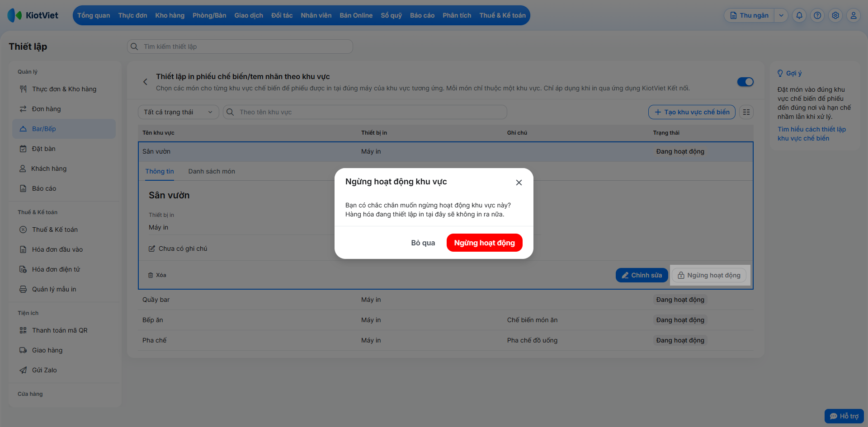Screen dimensions: 868x427
Task: Open Khách hàng settings
Action: [64, 169]
